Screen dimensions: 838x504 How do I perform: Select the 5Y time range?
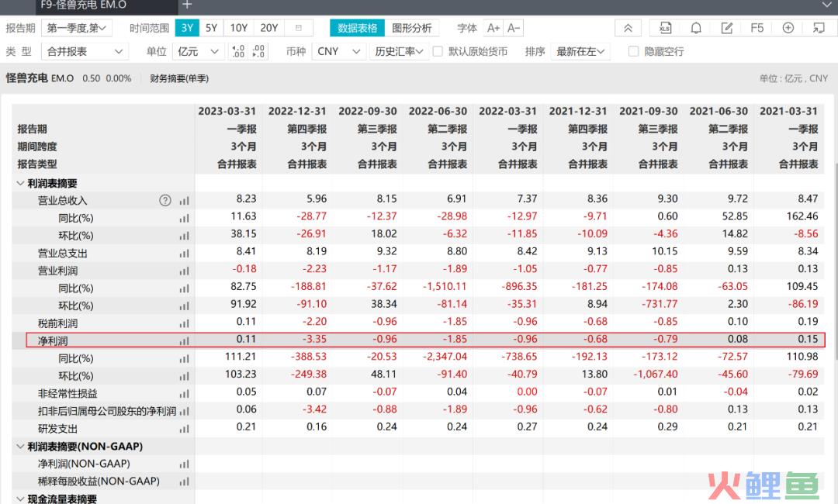[211, 28]
